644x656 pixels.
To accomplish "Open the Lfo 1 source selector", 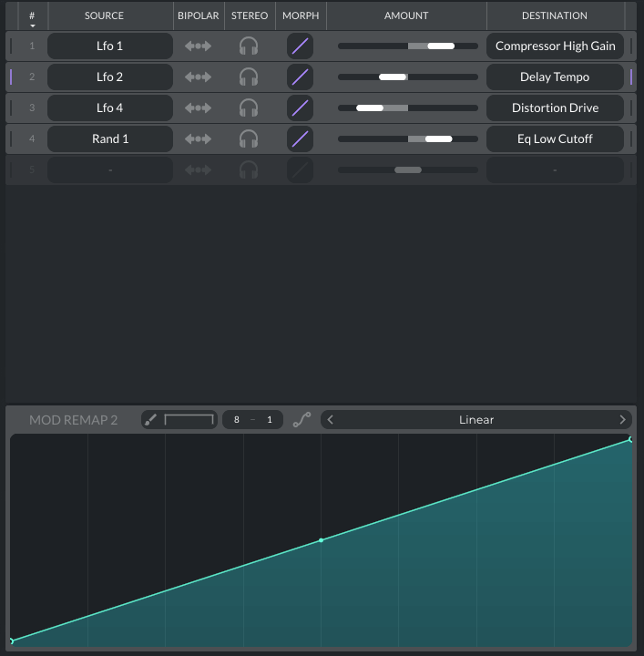I will coord(110,46).
